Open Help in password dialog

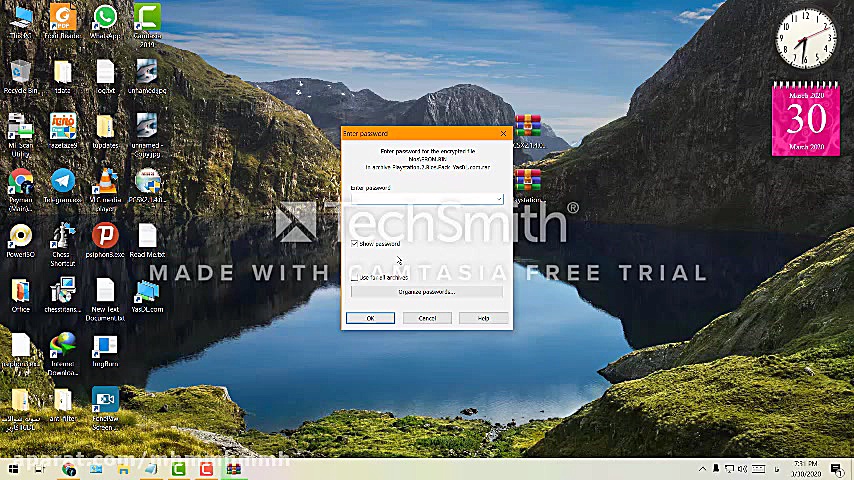pyautogui.click(x=483, y=318)
